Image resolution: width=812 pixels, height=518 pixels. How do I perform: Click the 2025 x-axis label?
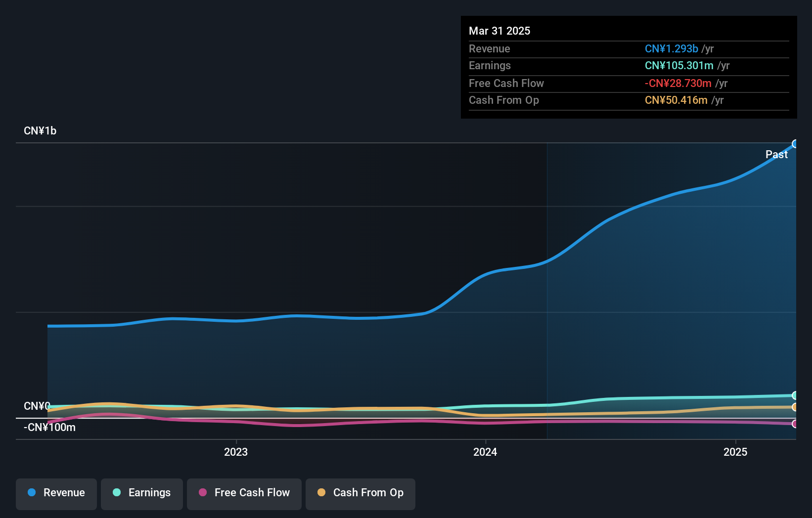(x=735, y=452)
